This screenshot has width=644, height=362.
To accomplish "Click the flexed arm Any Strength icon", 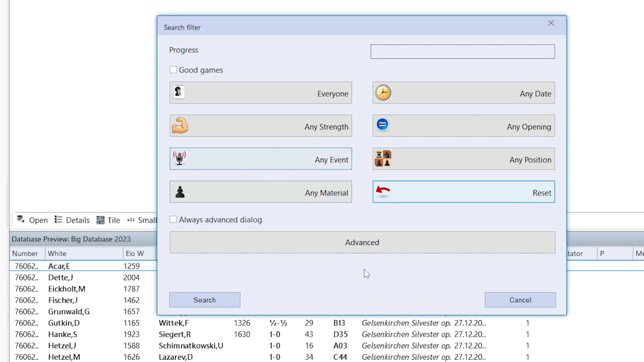I will point(180,125).
